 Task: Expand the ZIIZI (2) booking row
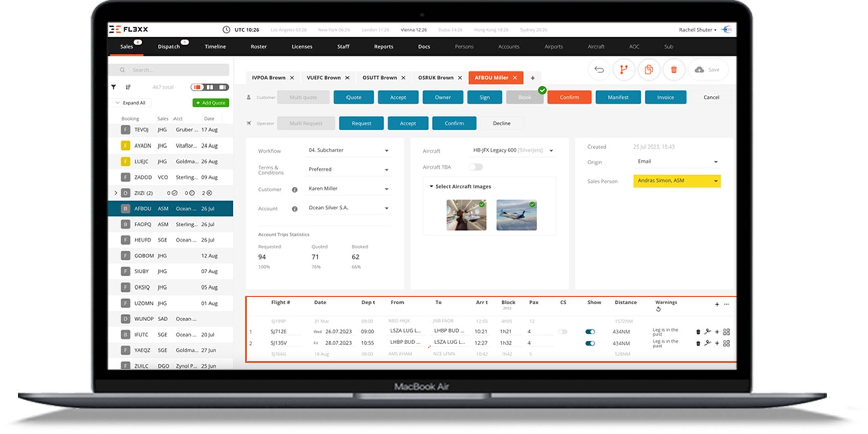coord(116,193)
